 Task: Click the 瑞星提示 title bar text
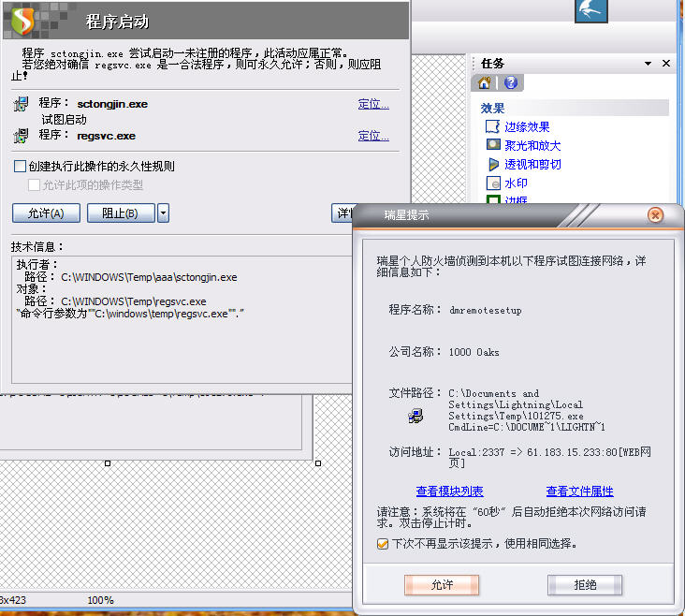pos(406,214)
